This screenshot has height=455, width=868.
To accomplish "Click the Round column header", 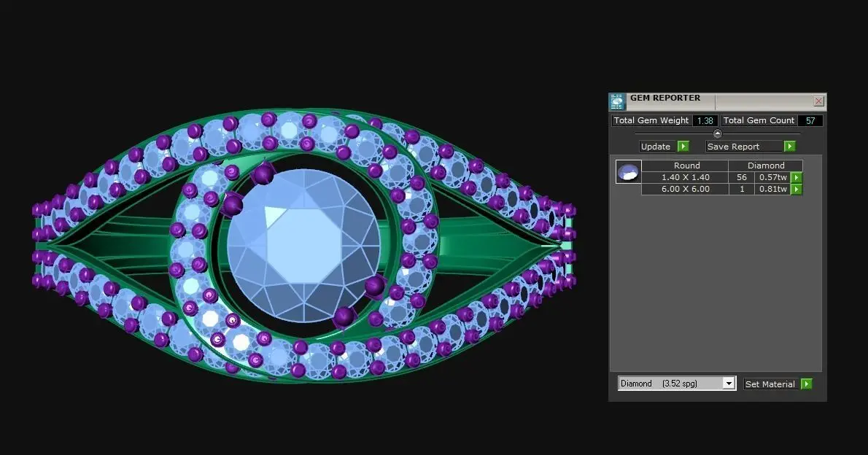I will click(686, 166).
